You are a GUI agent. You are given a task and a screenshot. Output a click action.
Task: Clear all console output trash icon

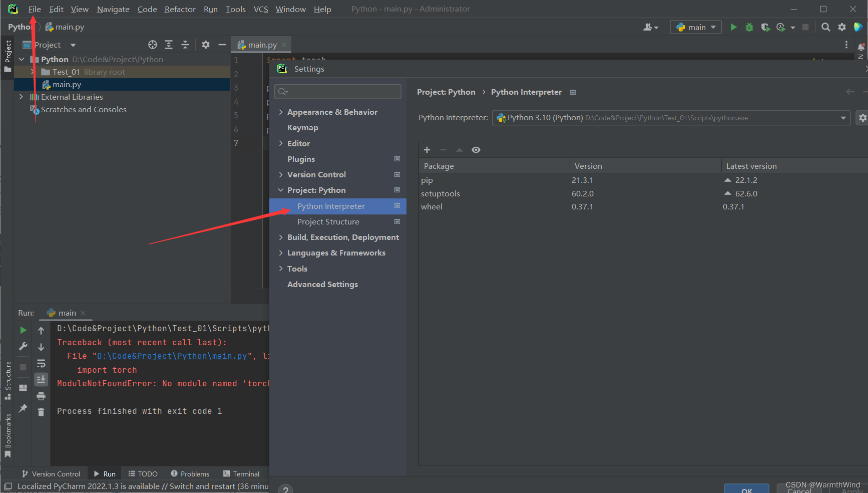[x=41, y=412]
